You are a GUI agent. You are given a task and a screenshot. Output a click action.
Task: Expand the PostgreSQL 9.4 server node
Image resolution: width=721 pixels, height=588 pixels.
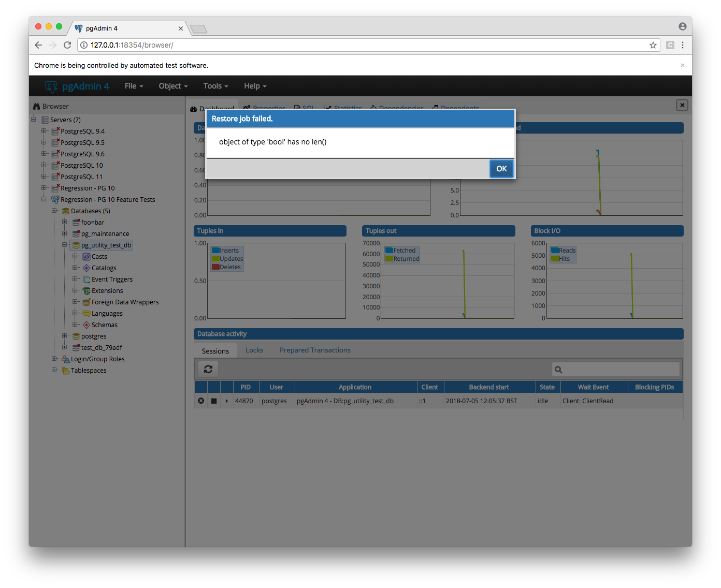(44, 131)
